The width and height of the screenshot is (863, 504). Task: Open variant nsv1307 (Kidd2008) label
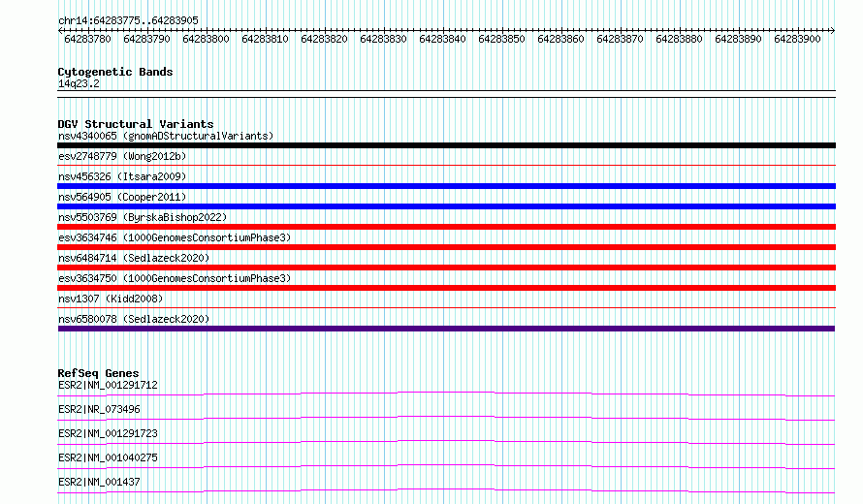[x=111, y=299]
